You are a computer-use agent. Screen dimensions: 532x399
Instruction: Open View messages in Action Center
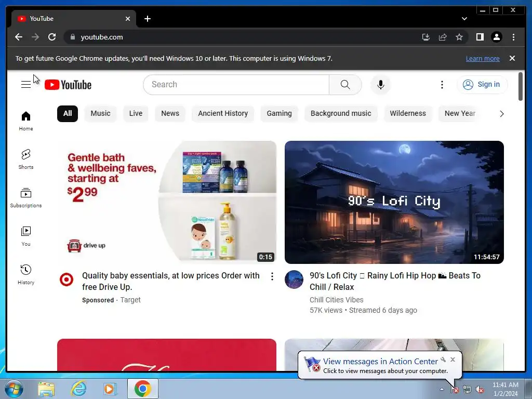click(380, 362)
